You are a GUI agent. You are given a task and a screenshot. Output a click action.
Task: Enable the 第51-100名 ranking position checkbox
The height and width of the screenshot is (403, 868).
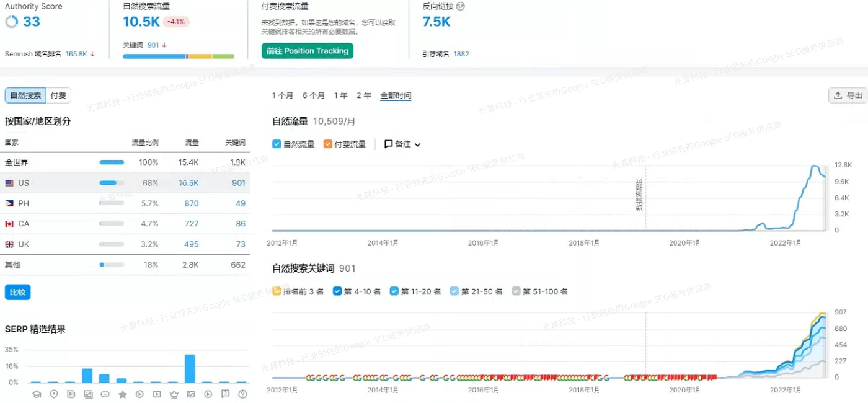516,291
